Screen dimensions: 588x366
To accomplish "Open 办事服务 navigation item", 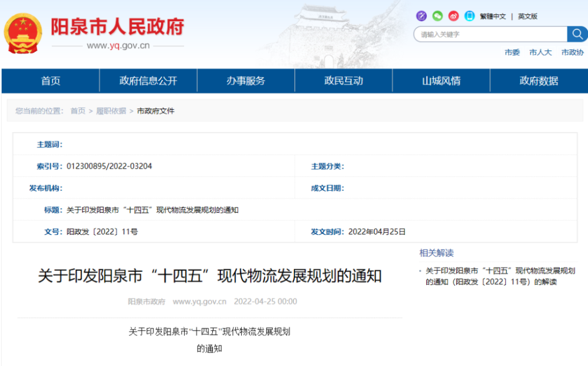I will click(246, 80).
